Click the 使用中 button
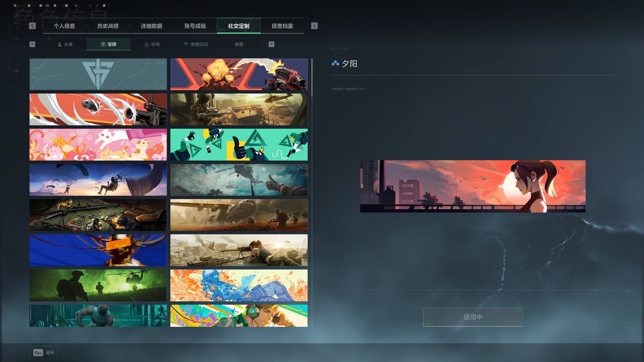The width and height of the screenshot is (644, 362). pos(473,317)
